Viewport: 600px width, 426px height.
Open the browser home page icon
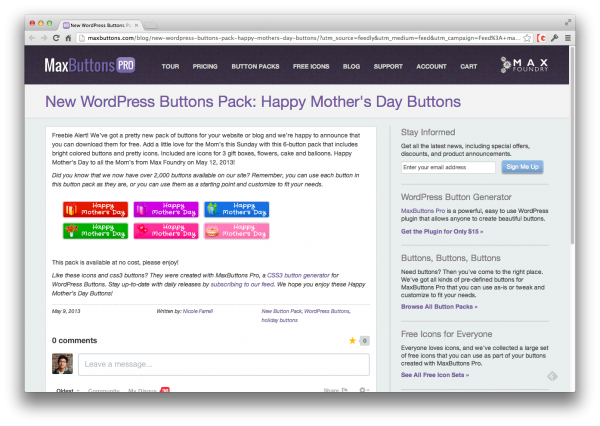68,38
